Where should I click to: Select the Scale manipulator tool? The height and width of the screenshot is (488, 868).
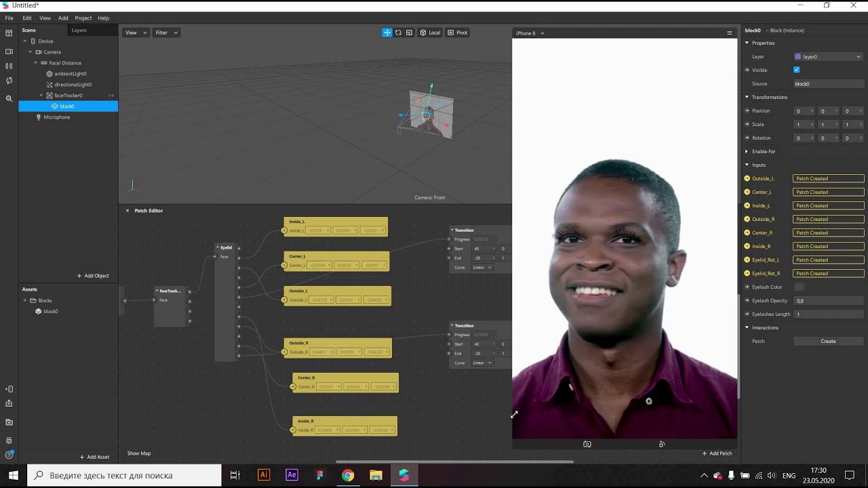tap(409, 33)
